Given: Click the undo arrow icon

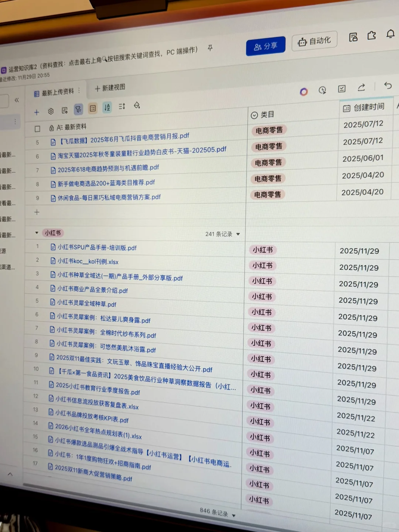Looking at the screenshot, I should tap(388, 86).
